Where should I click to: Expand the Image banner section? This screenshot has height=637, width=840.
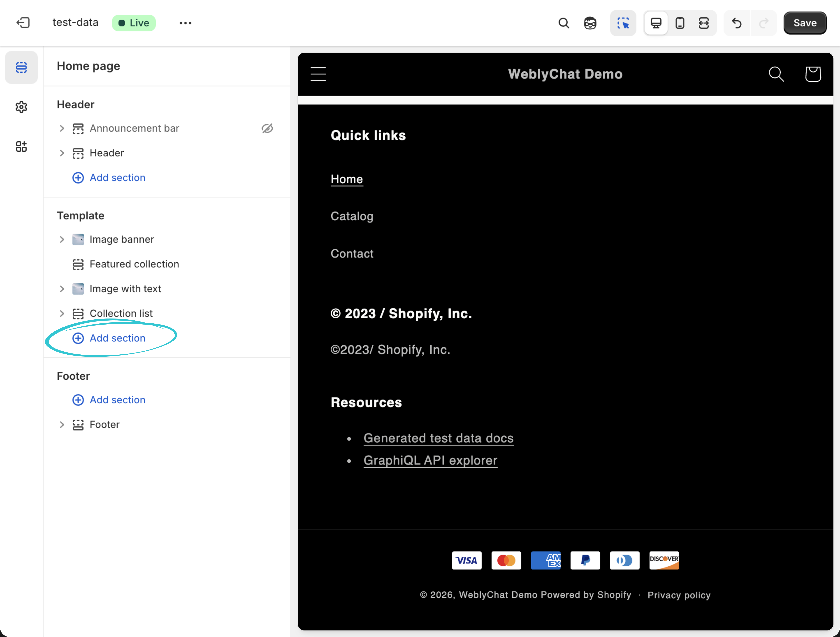[x=62, y=239]
